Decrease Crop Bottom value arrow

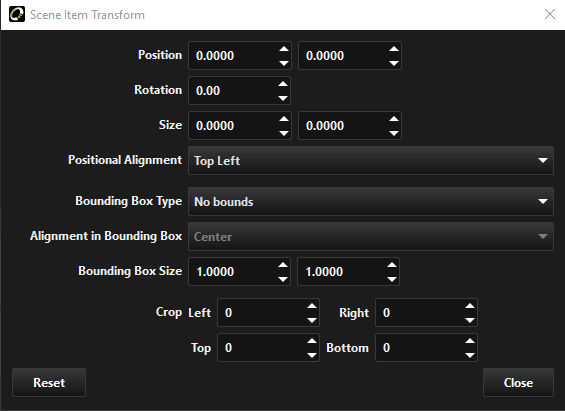click(x=470, y=355)
